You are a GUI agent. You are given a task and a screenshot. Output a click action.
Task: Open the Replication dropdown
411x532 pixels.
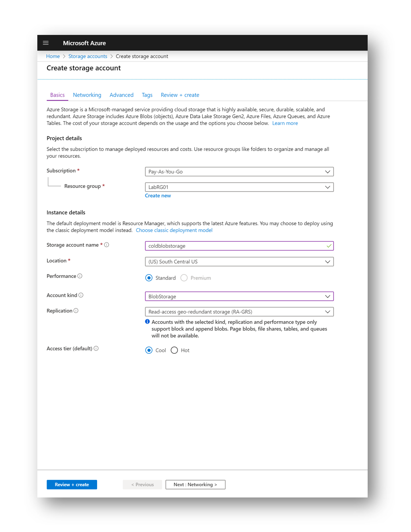[239, 312]
